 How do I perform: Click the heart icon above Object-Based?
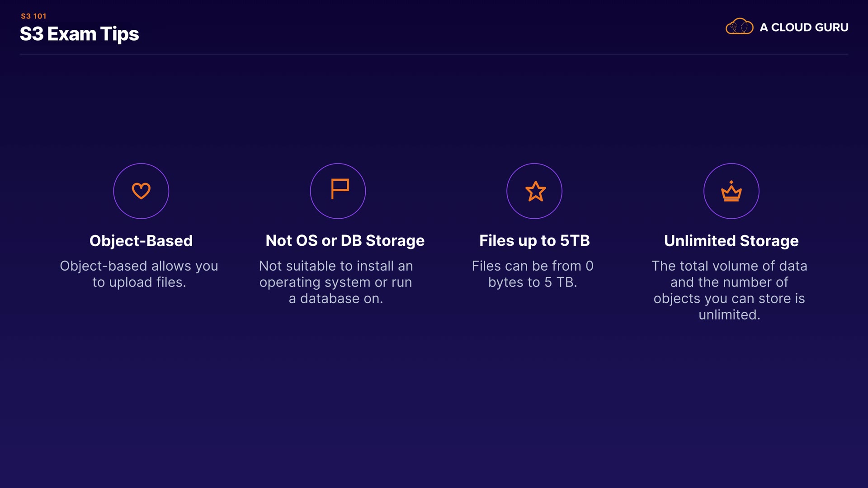141,191
